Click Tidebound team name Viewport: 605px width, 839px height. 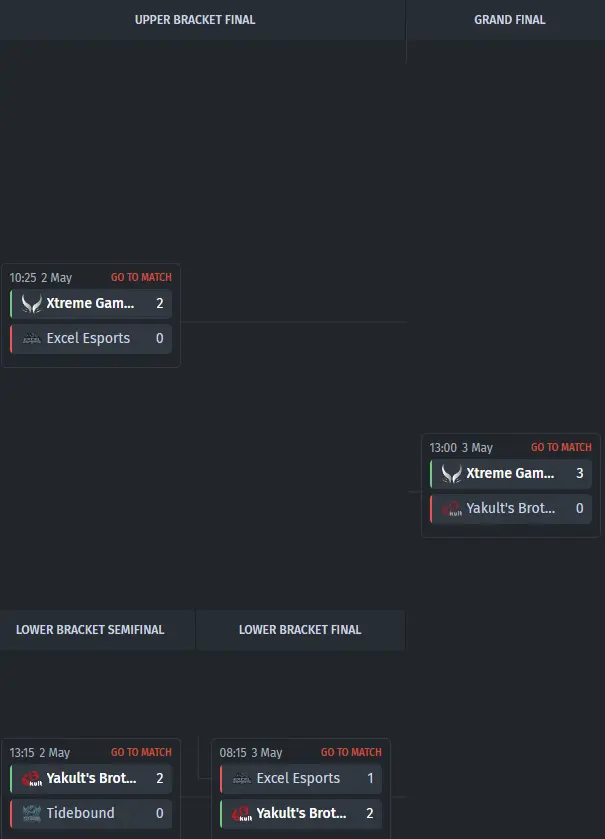tap(81, 813)
